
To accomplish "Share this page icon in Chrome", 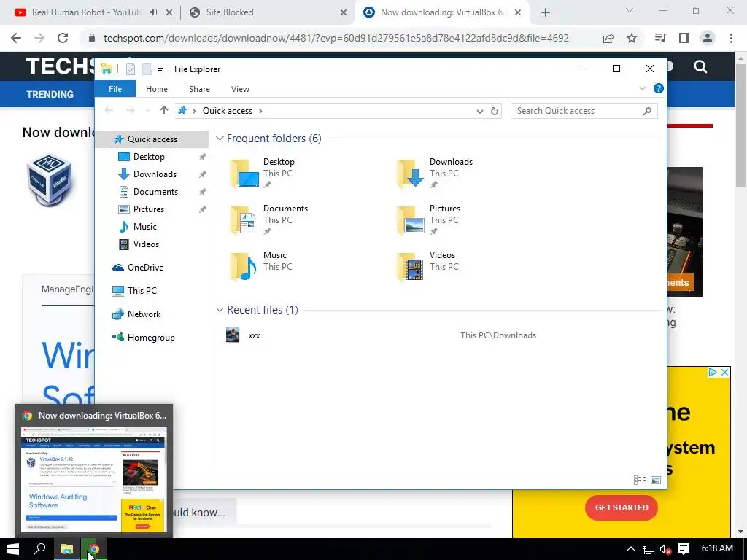I will pos(608,38).
